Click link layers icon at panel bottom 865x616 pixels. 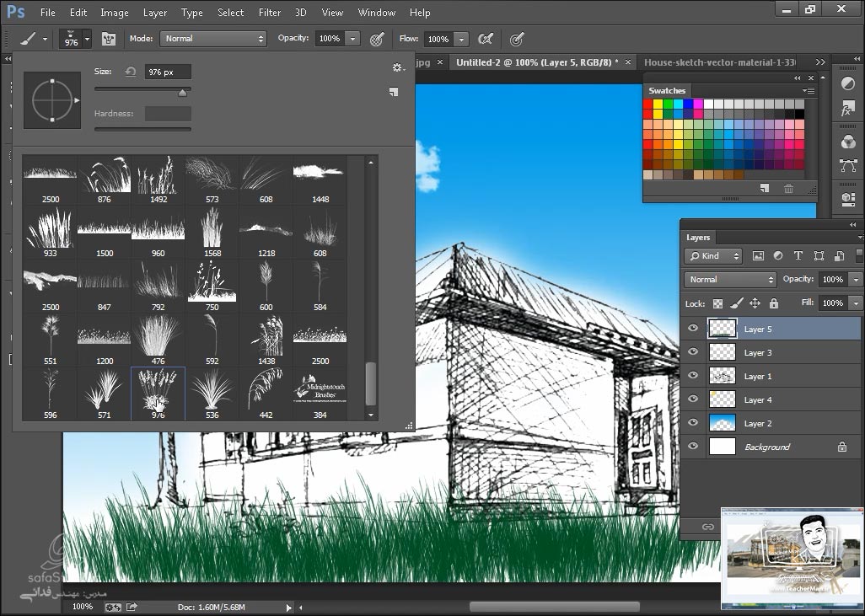coord(708,527)
